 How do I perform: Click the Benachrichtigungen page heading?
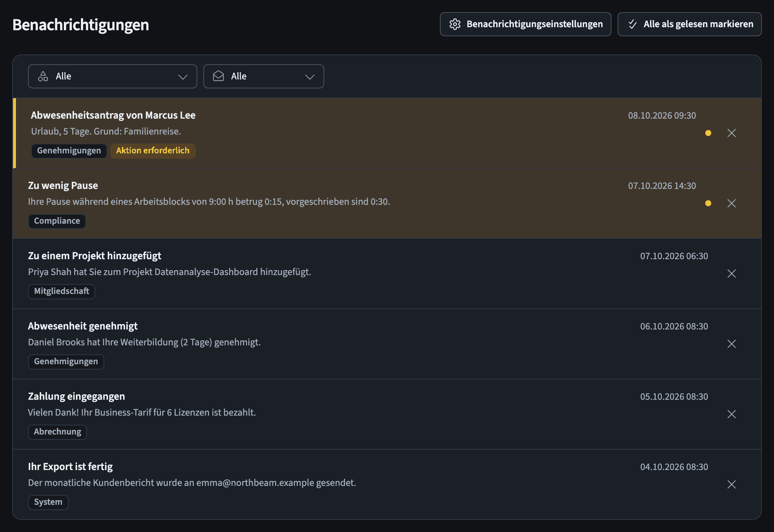point(81,25)
